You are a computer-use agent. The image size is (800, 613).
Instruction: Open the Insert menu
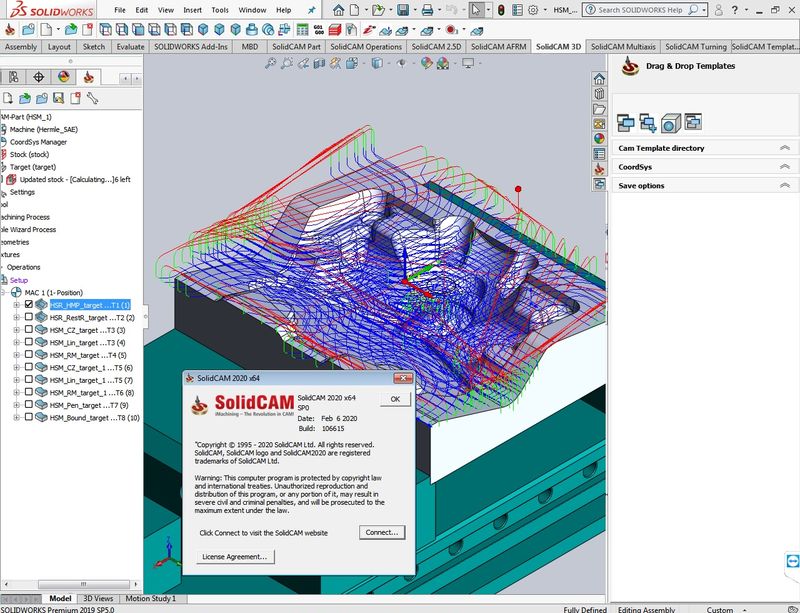192,10
